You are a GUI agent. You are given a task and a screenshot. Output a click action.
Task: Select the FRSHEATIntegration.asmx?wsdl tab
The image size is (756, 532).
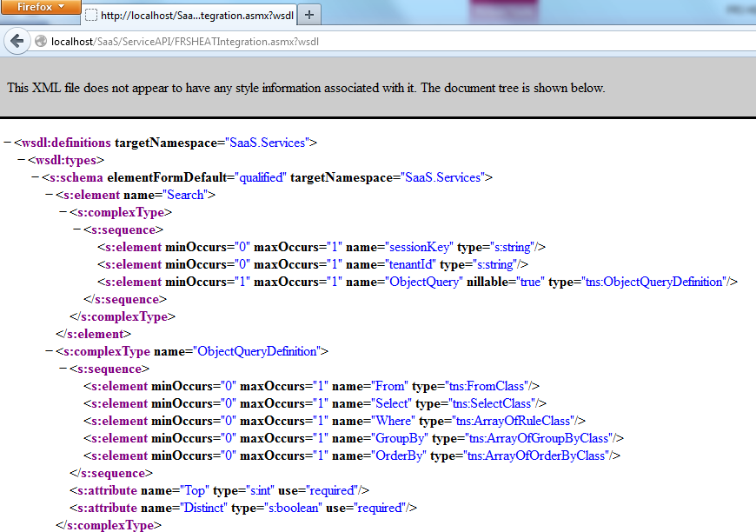click(x=191, y=15)
